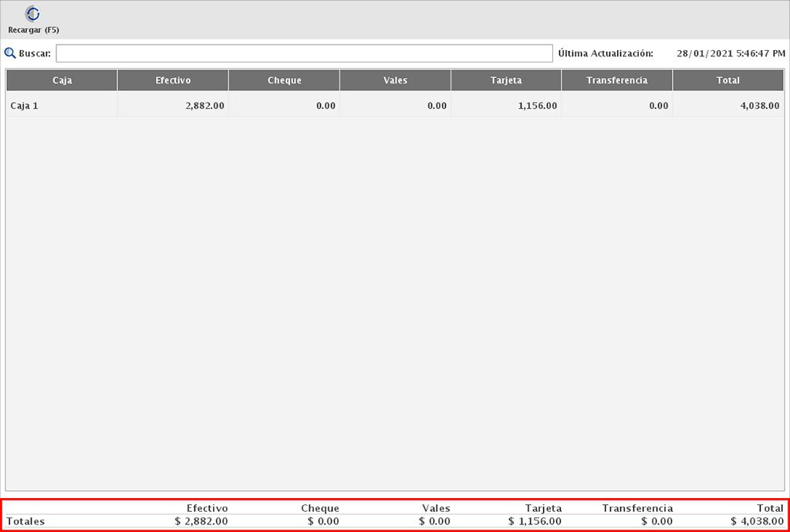Image resolution: width=790 pixels, height=532 pixels.
Task: Click the Totales label in the footer
Action: [x=25, y=521]
